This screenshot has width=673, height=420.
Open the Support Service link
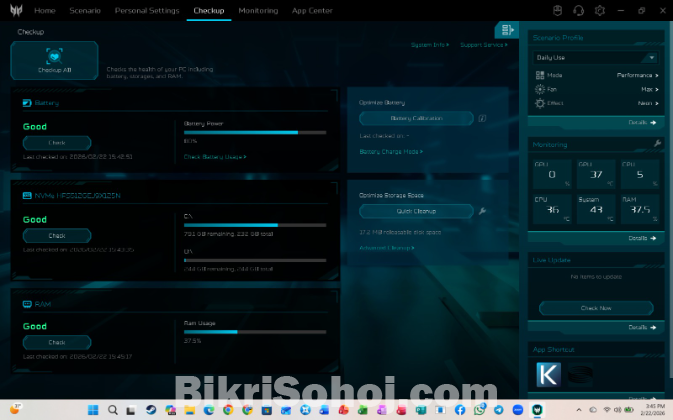click(x=484, y=45)
